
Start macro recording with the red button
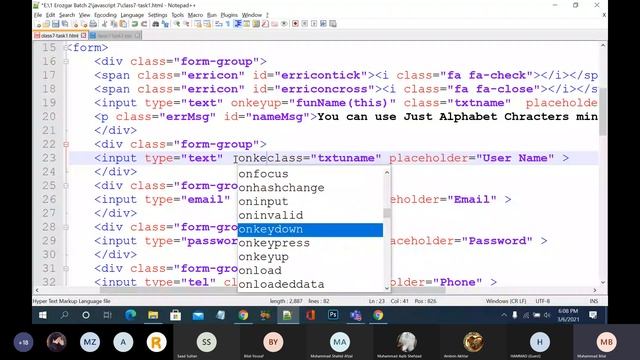295,24
